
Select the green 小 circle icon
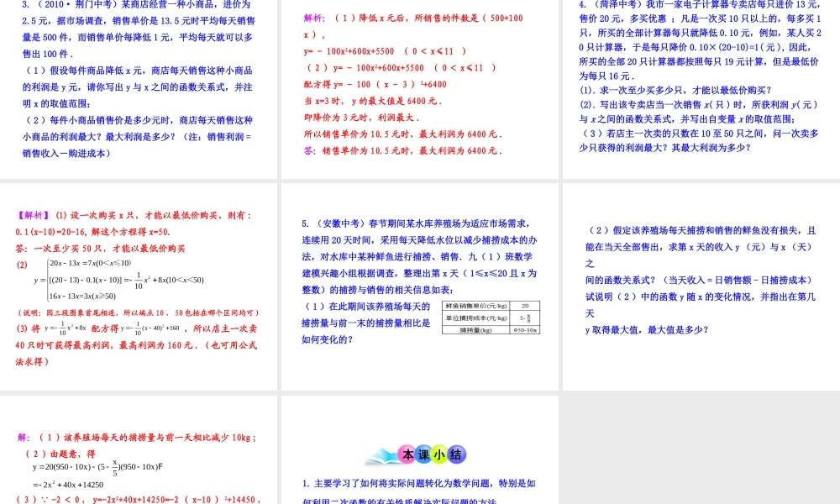(438, 455)
